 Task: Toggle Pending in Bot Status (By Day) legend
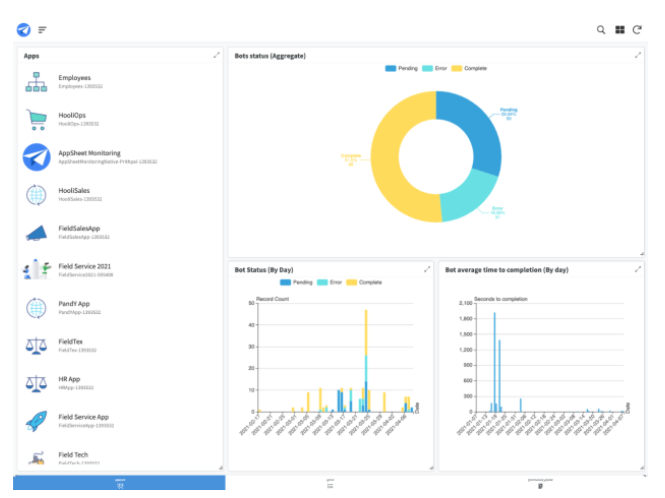(x=296, y=283)
